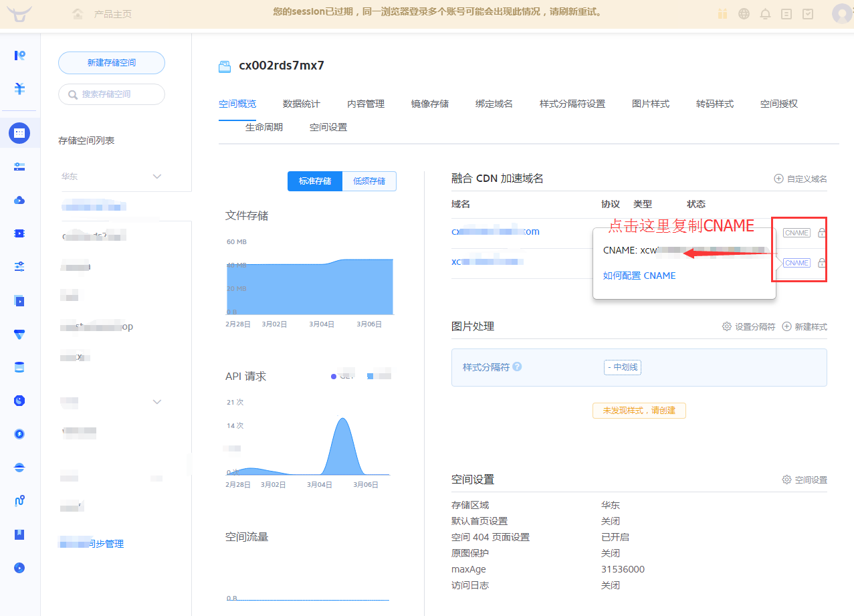Click the CNAME tag of second domain

pyautogui.click(x=796, y=263)
